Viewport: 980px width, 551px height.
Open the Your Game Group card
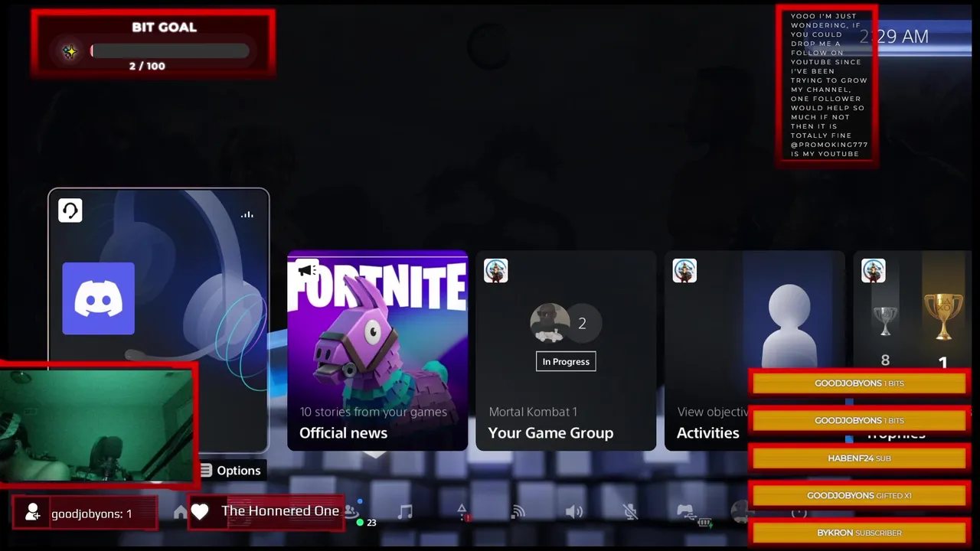click(x=566, y=350)
